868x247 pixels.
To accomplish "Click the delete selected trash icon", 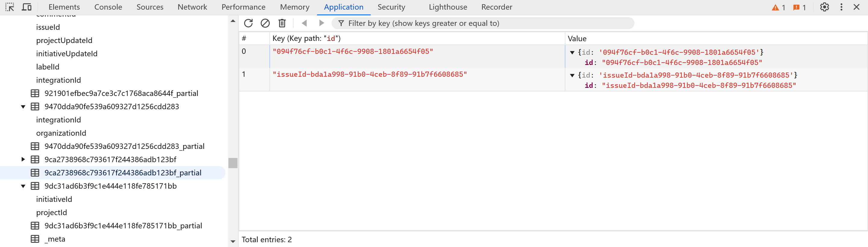I will click(282, 23).
